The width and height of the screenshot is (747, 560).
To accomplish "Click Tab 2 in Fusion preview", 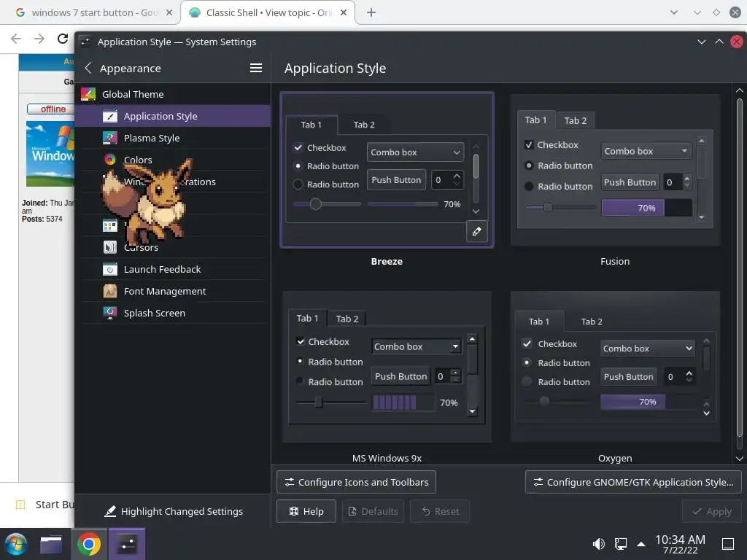I will [576, 120].
